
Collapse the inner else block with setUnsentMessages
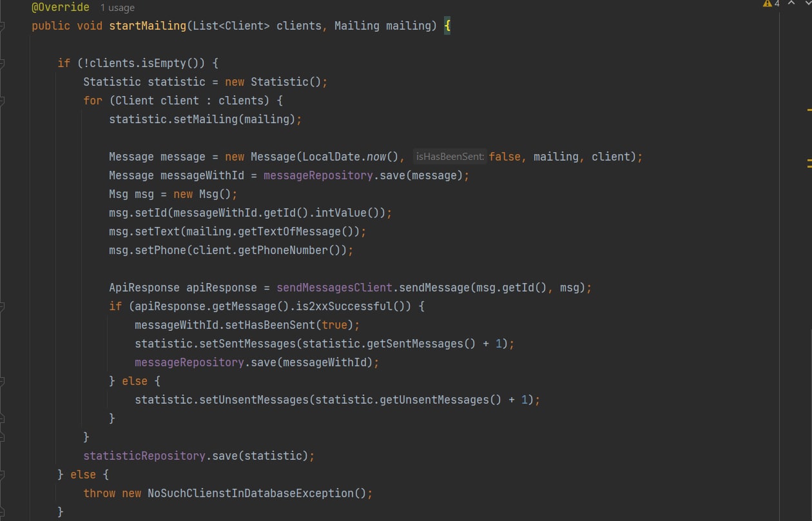pos(2,381)
